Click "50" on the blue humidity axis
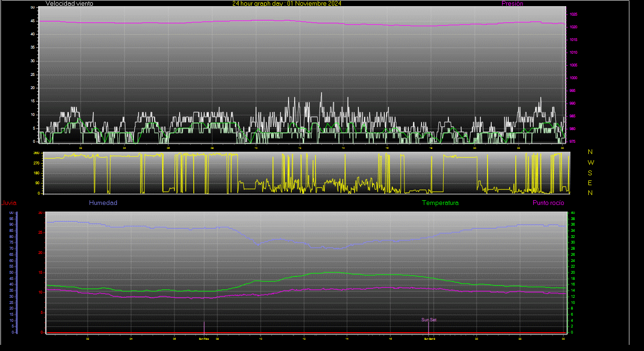644x351 pixels. pyautogui.click(x=11, y=272)
